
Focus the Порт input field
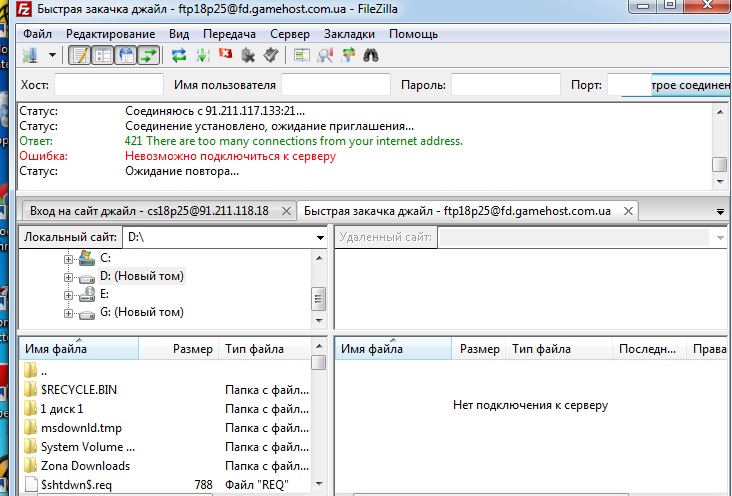[x=629, y=85]
